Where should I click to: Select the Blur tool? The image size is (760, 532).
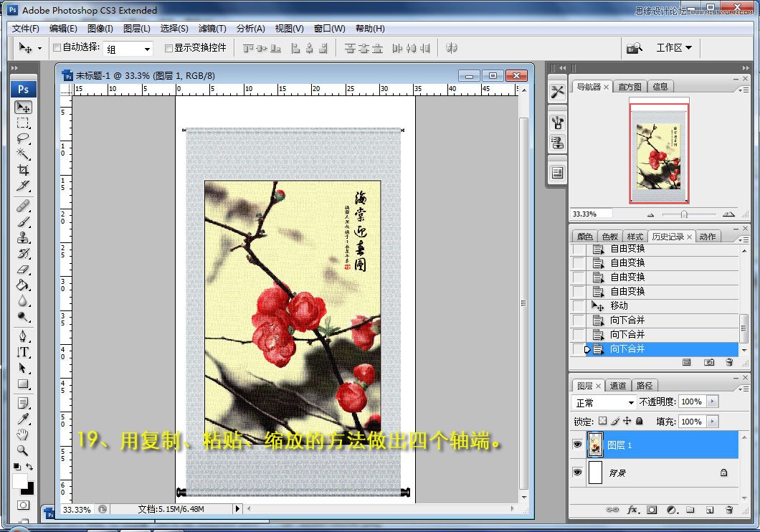(x=23, y=301)
